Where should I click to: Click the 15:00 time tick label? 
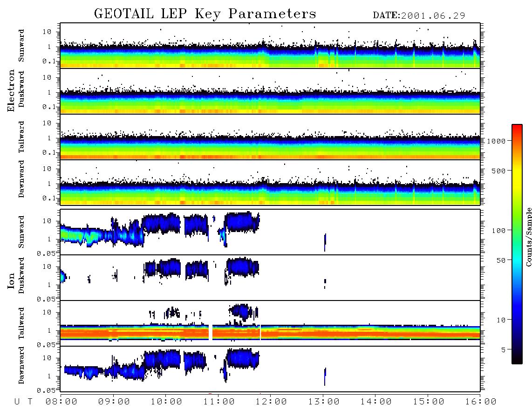click(x=428, y=402)
